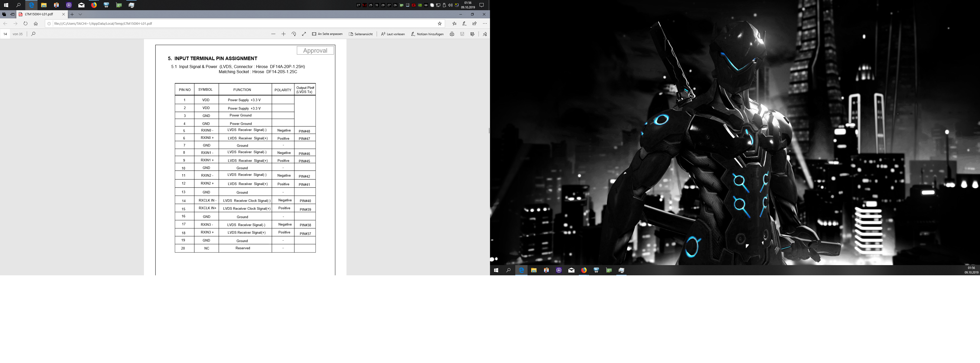Click the PDF fullscreen arrows icon
The image size is (980, 363).
pos(304,34)
